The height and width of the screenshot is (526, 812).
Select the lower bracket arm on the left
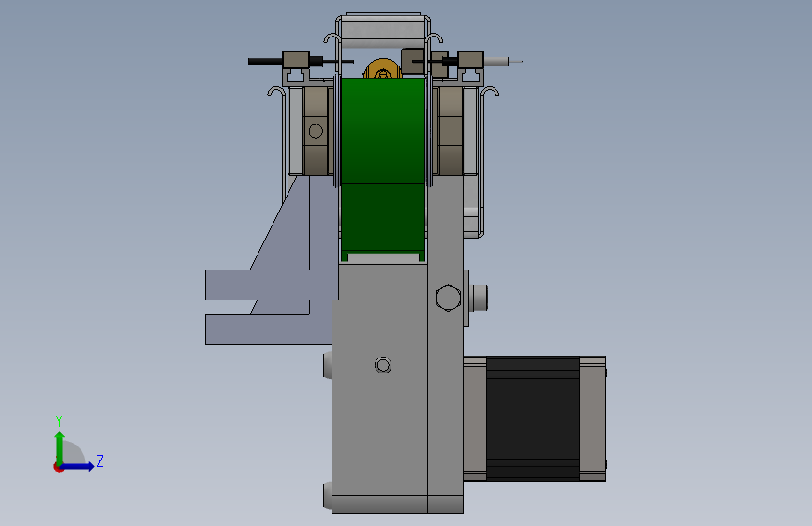[268, 329]
